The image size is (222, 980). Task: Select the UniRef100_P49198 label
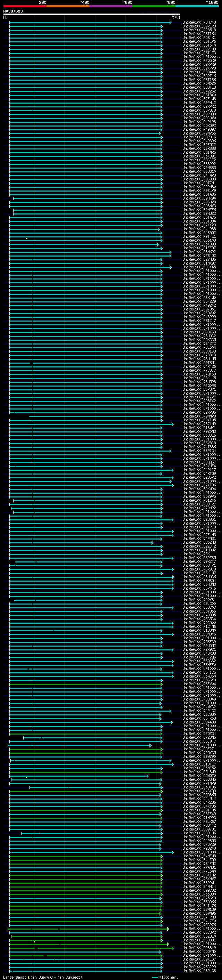[x=199, y=122]
